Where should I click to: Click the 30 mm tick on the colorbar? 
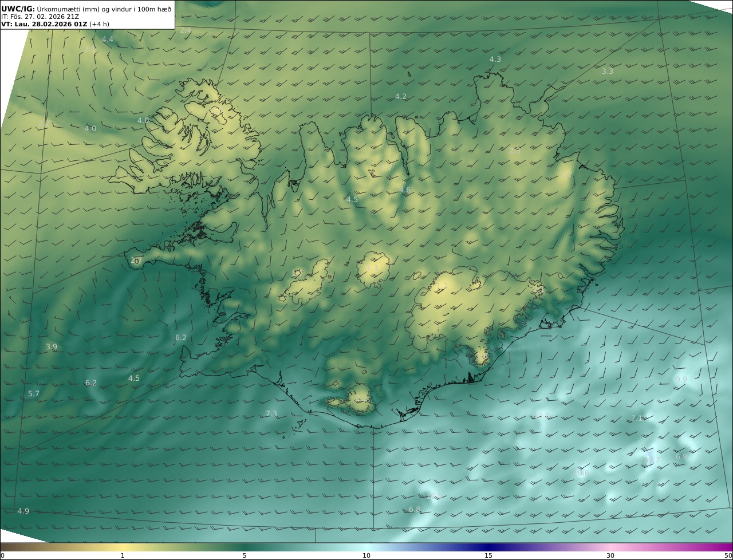[x=610, y=555]
